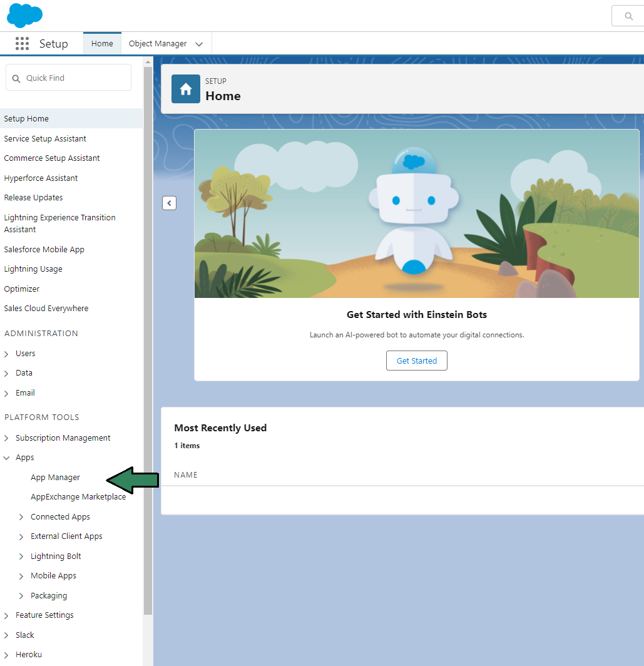Open Lightning Experience Transition Assistant
Viewport: 644px width, 666px height.
point(59,223)
